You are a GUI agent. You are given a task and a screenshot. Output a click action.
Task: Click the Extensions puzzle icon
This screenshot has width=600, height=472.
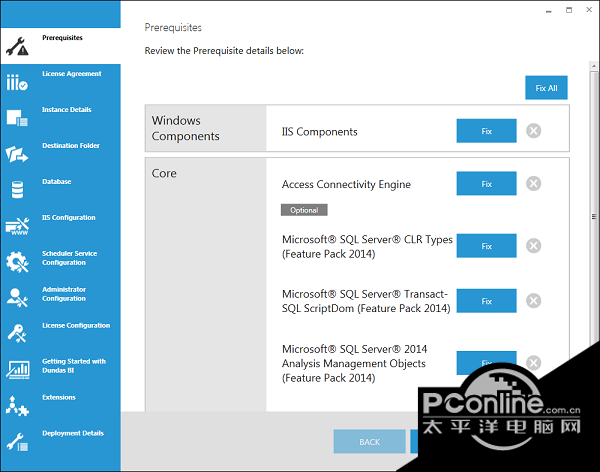17,406
